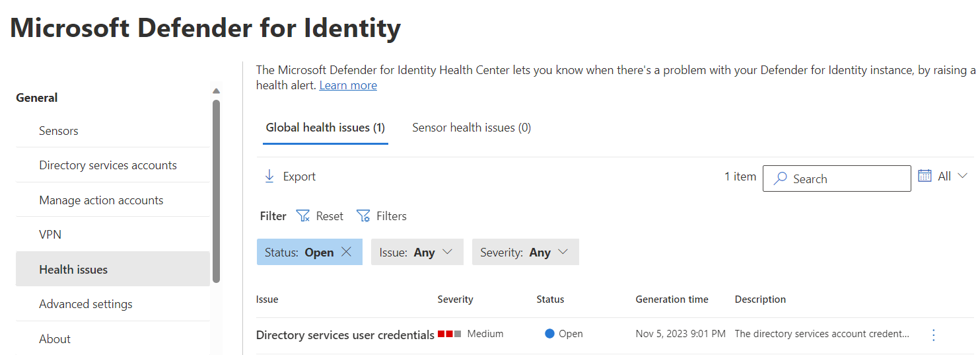
Task: Select the Global health issues tab
Action: [x=325, y=128]
